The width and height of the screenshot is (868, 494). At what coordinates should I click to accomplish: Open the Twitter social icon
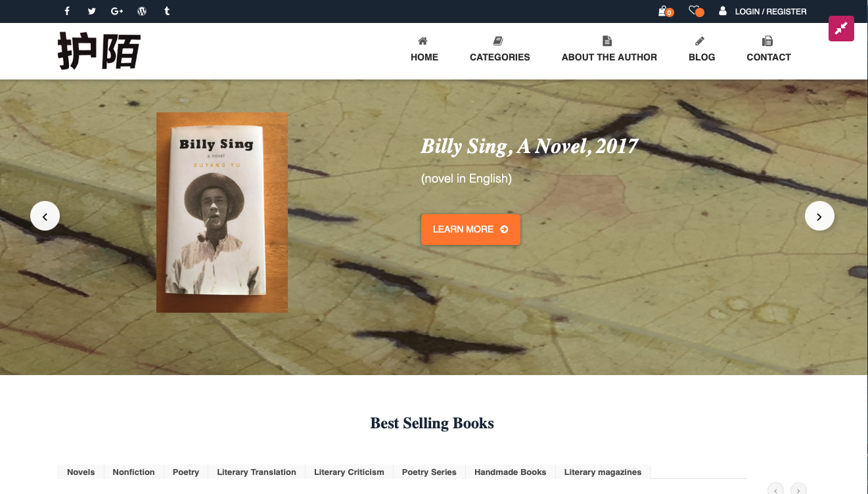point(91,11)
